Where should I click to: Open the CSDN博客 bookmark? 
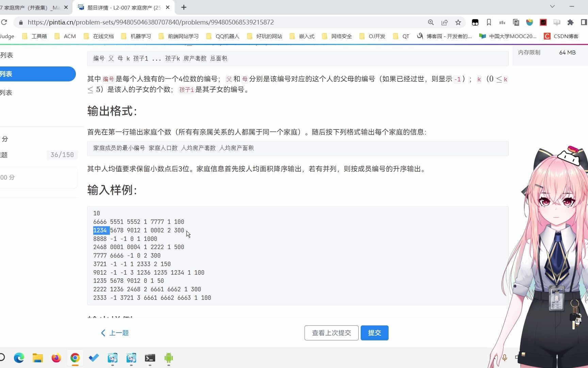tap(561, 36)
